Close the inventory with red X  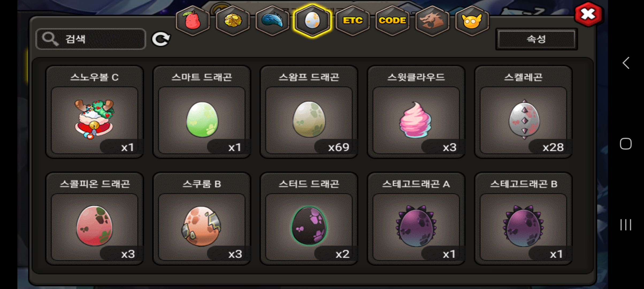[x=588, y=14]
